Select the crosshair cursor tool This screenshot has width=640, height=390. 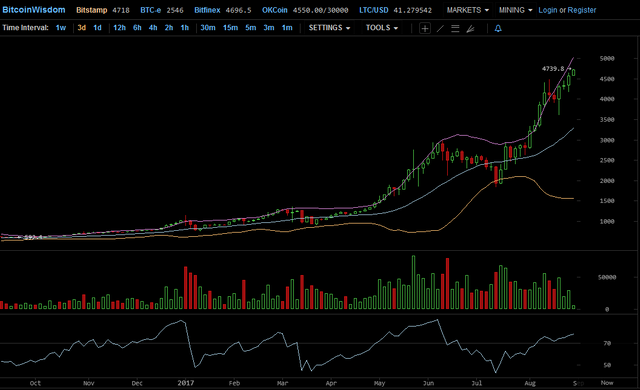425,28
